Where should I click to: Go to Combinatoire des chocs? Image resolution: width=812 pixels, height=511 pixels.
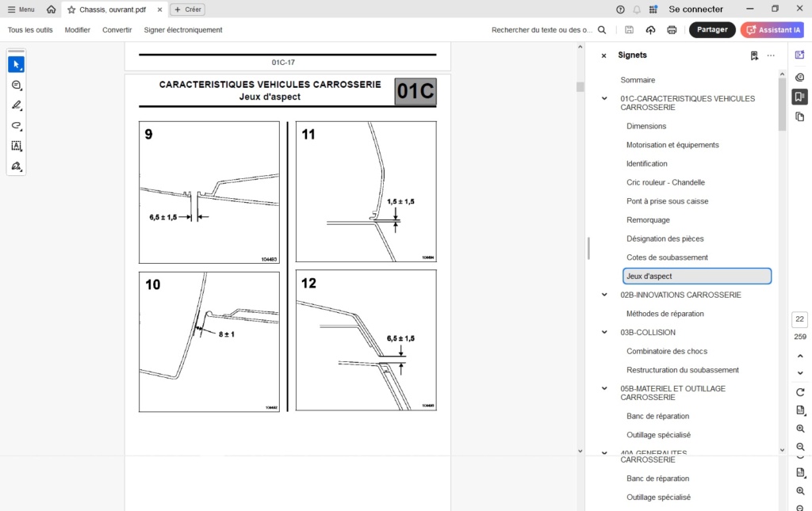point(666,351)
